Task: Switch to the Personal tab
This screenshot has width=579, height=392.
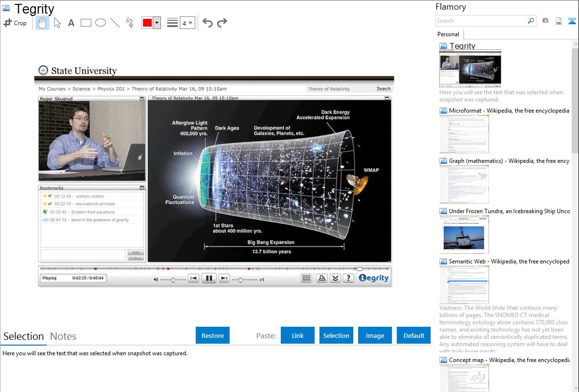Action: [449, 34]
